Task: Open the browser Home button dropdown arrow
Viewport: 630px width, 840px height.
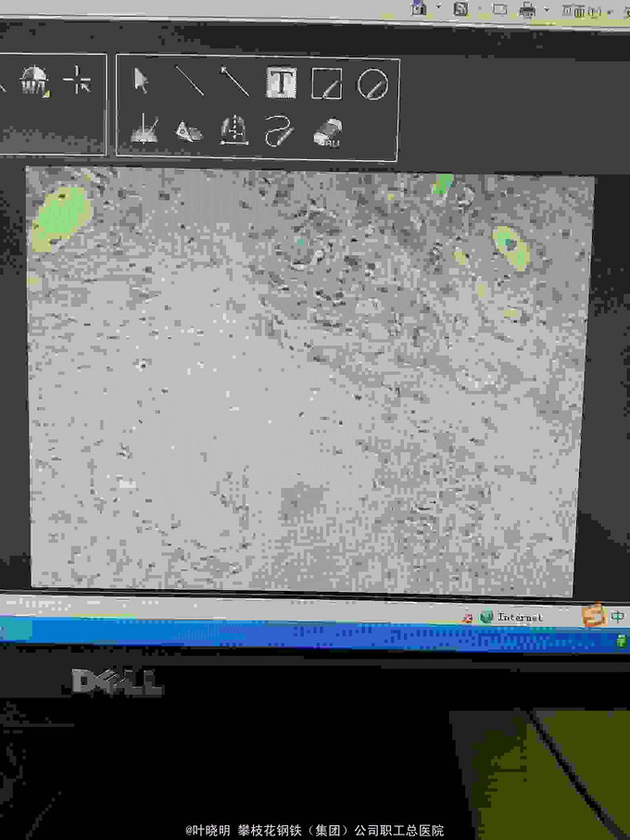Action: point(438,8)
